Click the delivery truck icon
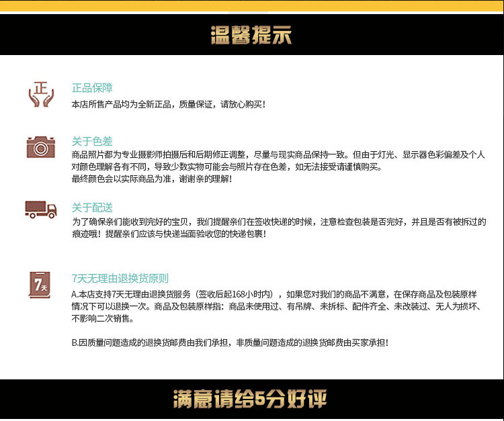Image resolution: width=504 pixels, height=421 pixels. 41,209
